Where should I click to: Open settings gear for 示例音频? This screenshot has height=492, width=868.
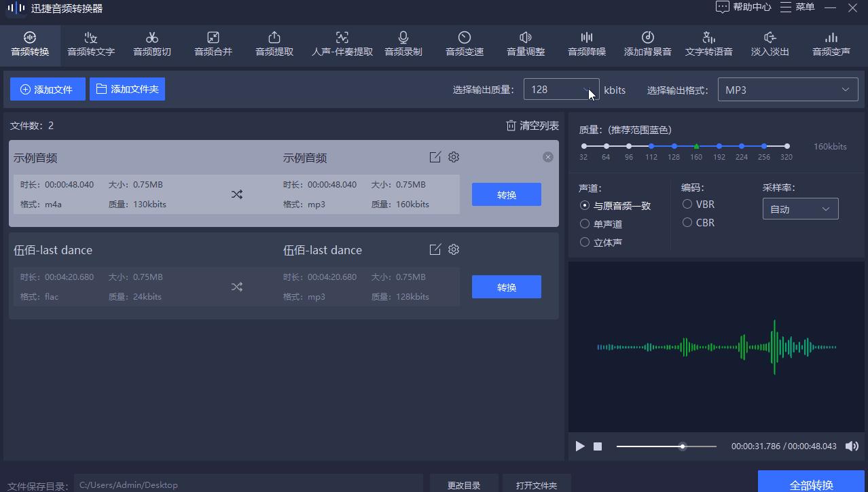[x=454, y=157]
